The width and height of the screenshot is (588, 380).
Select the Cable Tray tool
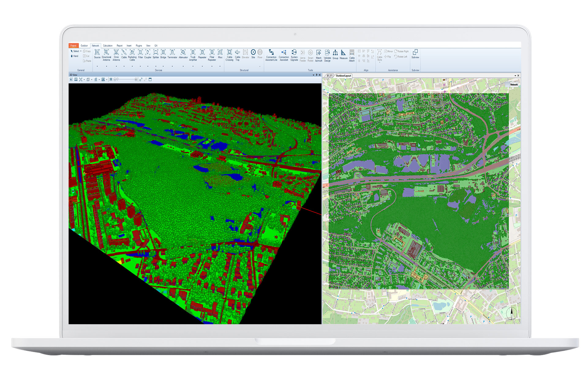(x=237, y=55)
